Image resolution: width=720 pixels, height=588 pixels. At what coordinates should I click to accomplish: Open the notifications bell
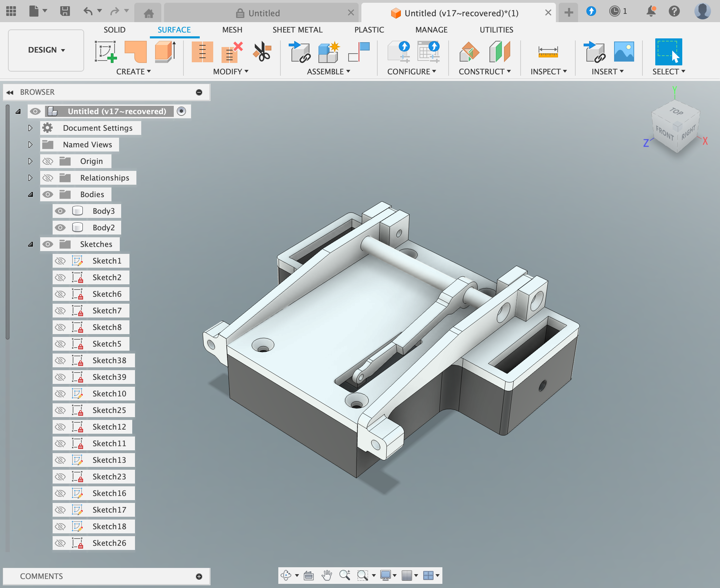point(651,11)
